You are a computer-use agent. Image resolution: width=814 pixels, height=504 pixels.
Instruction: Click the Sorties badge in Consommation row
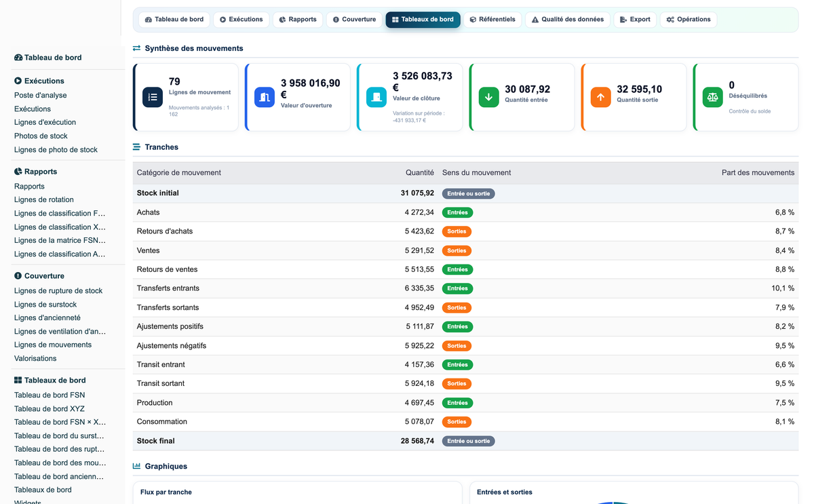tap(457, 422)
